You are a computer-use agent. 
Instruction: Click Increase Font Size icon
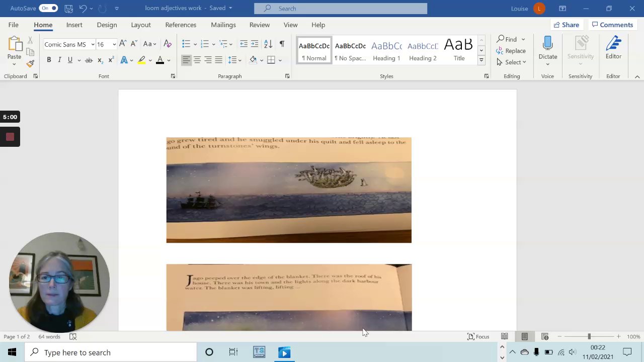123,44
